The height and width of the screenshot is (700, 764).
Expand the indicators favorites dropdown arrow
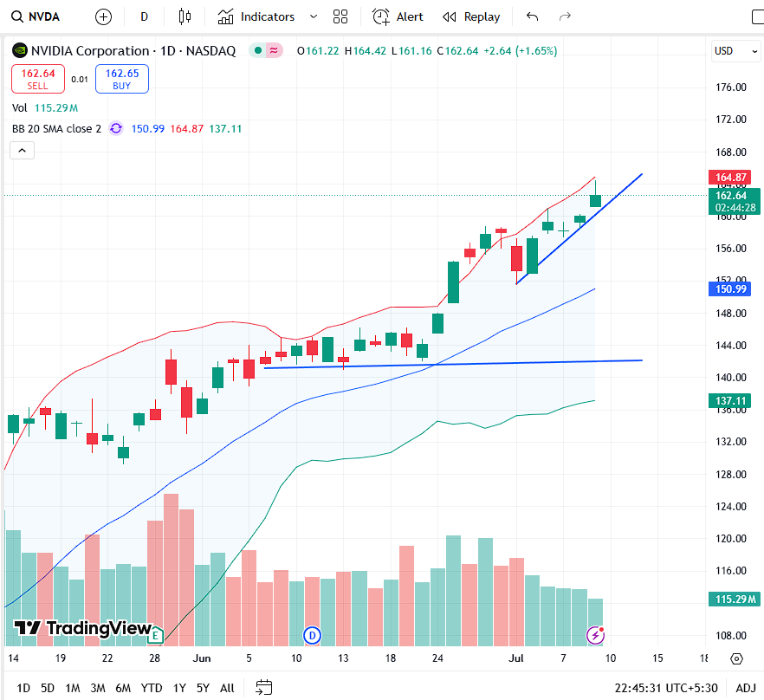click(x=314, y=16)
